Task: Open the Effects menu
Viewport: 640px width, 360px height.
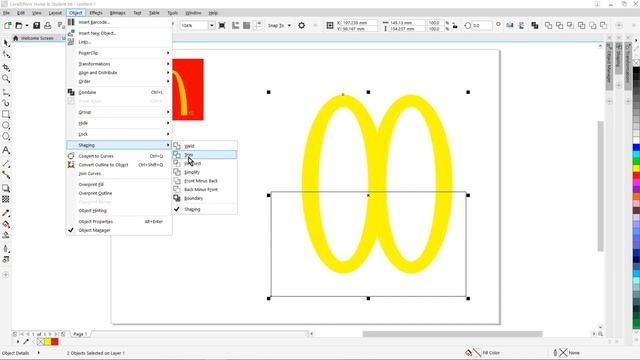Action: 96,13
